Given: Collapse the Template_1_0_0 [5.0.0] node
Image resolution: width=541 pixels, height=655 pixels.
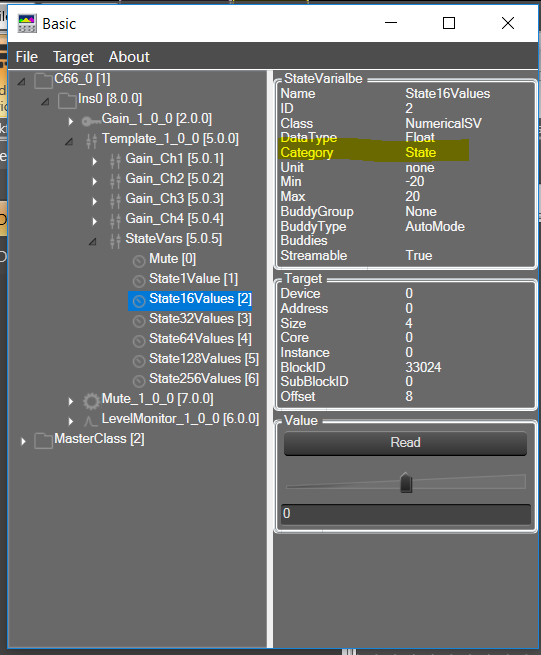Looking at the screenshot, I should pyautogui.click(x=69, y=142).
